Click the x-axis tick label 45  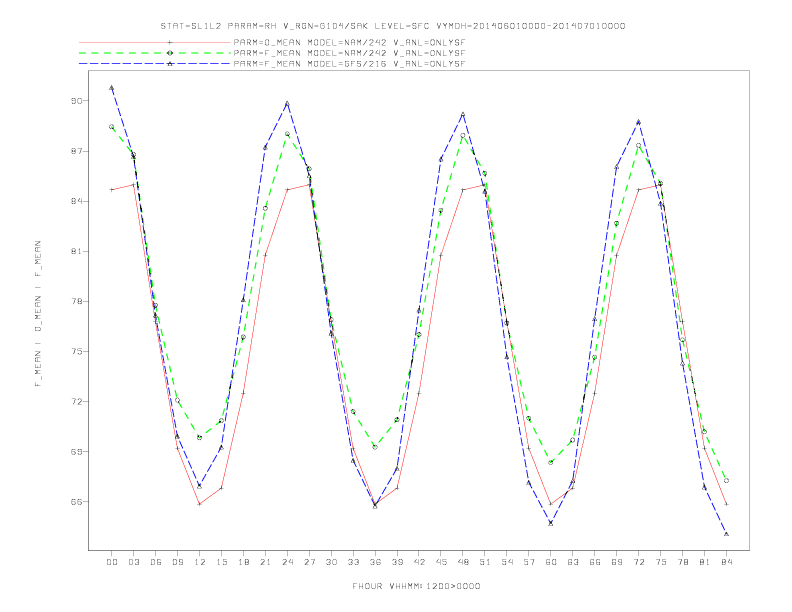[x=441, y=562]
